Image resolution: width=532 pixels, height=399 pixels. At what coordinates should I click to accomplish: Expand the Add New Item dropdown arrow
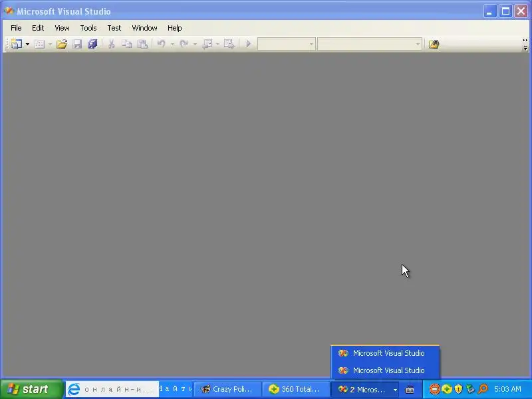point(50,44)
